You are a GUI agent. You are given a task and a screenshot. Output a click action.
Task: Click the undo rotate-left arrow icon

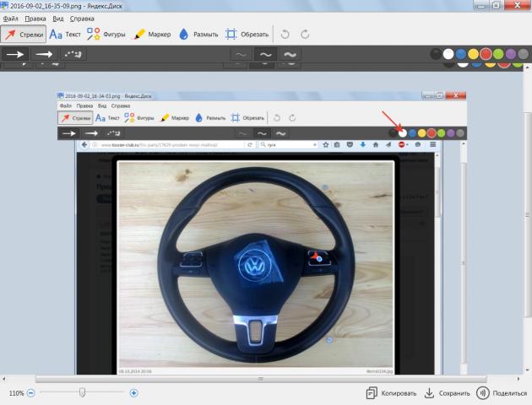point(285,35)
